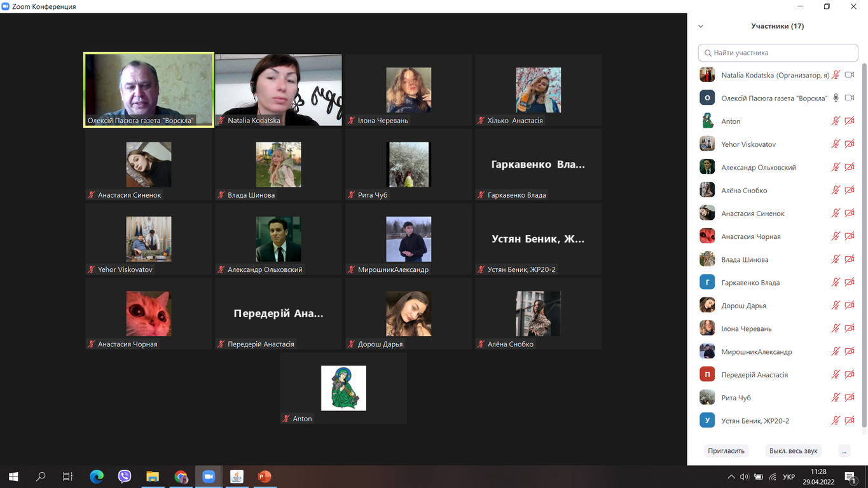Viewport: 868px width, 488px height.
Task: Click muted microphone icon for Anton
Action: pyautogui.click(x=836, y=121)
